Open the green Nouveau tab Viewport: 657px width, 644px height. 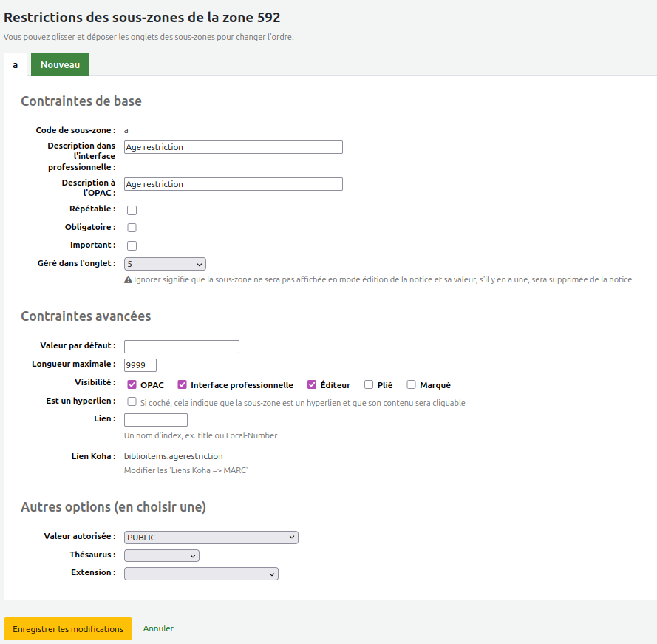click(x=60, y=65)
